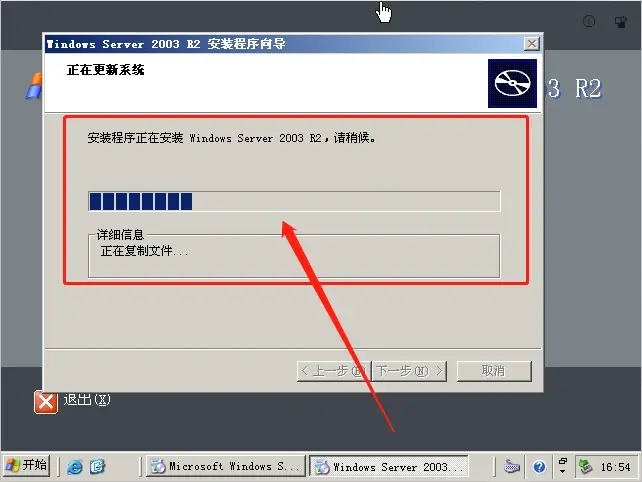Click the disabled Previous step (上一步) button
This screenshot has height=482, width=642.
tap(334, 371)
